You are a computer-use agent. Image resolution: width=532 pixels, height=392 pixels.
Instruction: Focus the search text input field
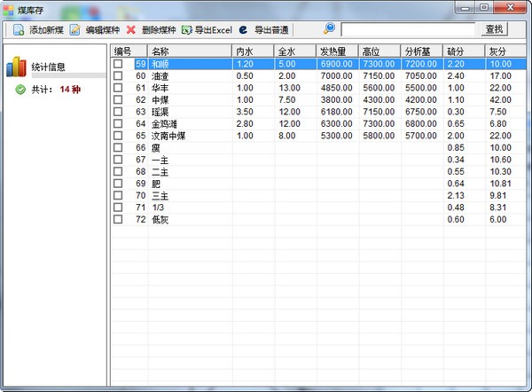[x=409, y=29]
